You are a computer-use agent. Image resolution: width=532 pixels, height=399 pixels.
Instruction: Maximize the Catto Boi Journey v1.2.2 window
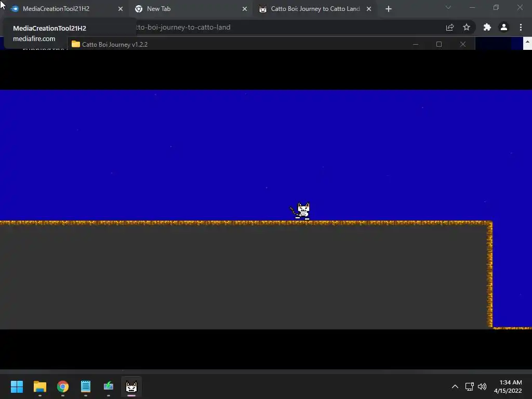tap(439, 44)
